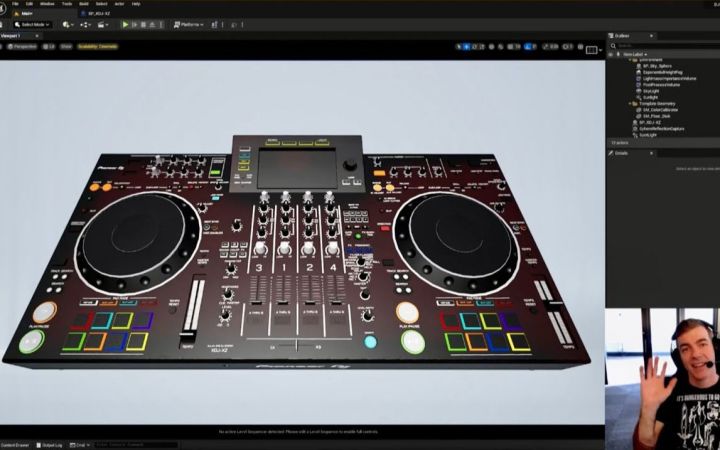Open the viewport Show options
This screenshot has width=720, height=450.
[x=66, y=46]
